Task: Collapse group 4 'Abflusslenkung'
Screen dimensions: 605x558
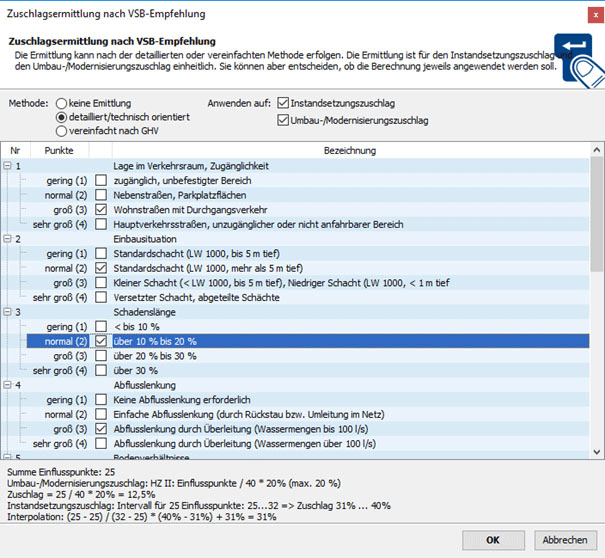Action: pyautogui.click(x=7, y=385)
